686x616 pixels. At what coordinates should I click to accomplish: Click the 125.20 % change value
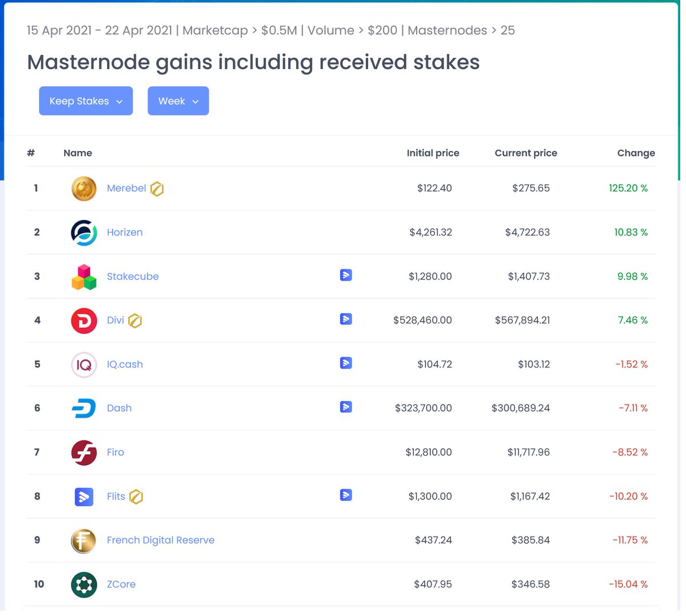pos(628,189)
